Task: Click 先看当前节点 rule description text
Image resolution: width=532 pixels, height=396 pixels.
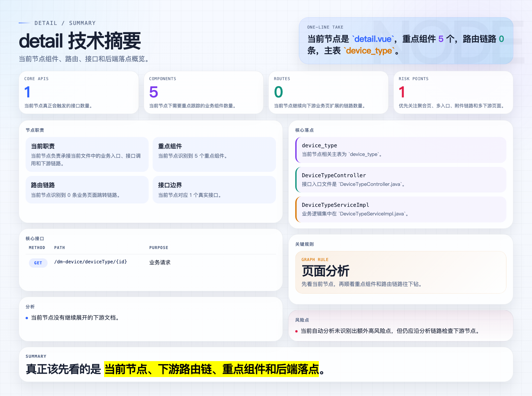Action: coord(362,284)
